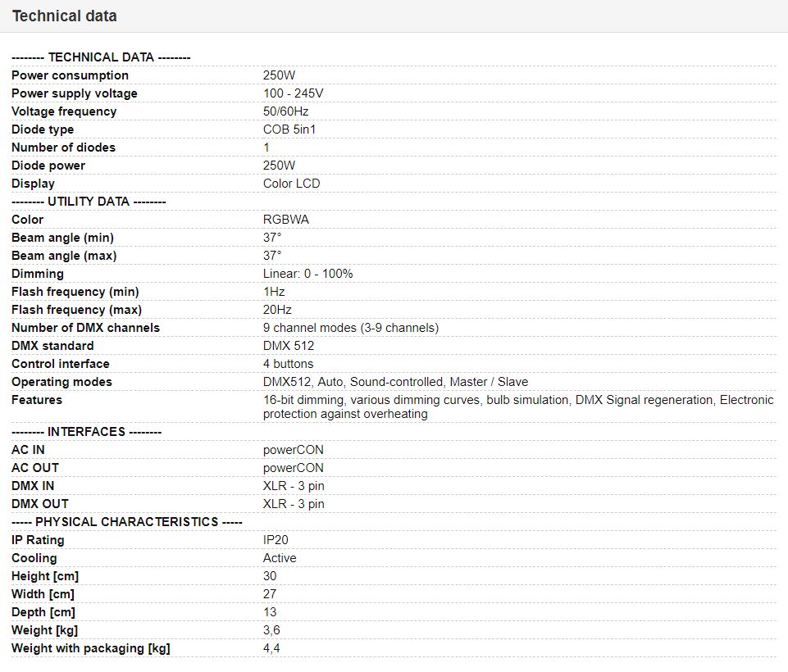This screenshot has height=672, width=788.
Task: Select the '100 - 245V' voltage value
Action: click(293, 93)
